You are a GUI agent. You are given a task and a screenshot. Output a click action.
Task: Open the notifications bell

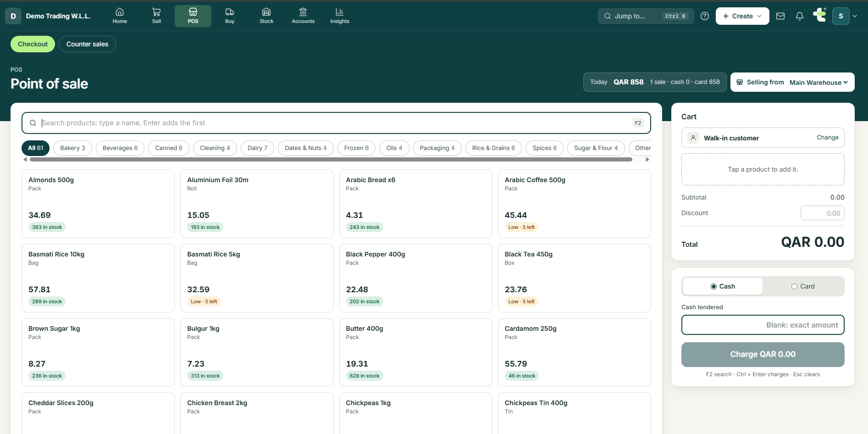pos(800,16)
